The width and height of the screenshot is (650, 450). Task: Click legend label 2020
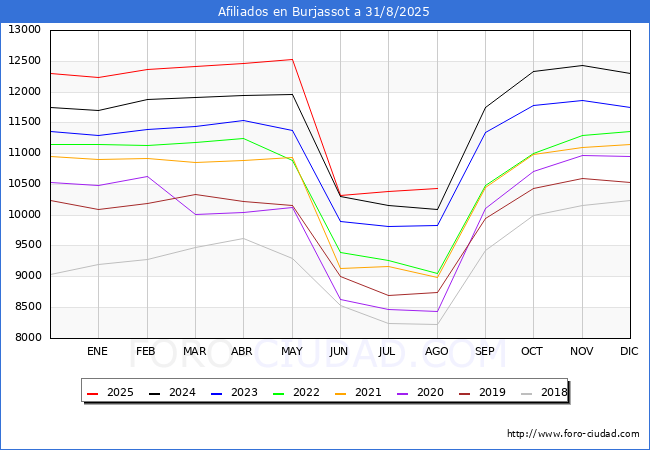430,392
